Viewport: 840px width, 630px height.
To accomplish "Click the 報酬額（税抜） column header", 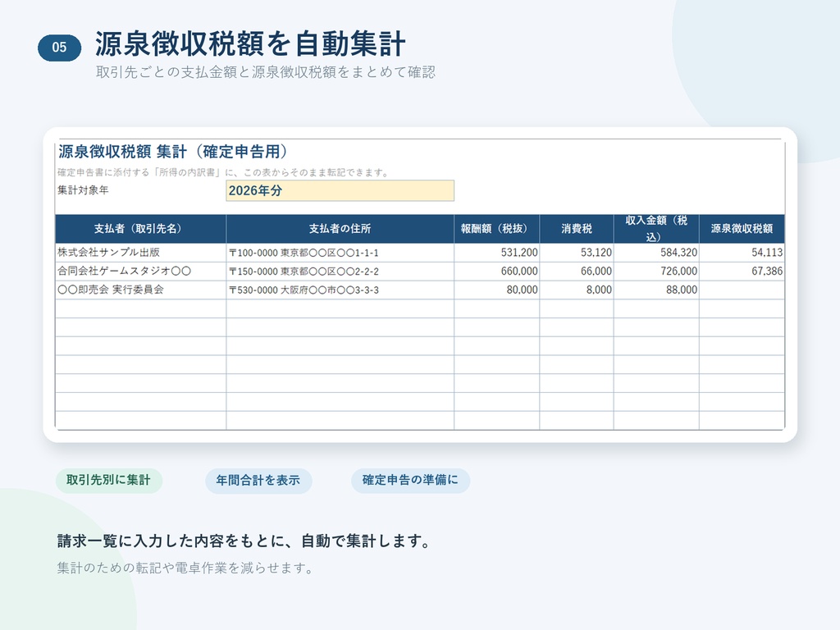I will 496,229.
